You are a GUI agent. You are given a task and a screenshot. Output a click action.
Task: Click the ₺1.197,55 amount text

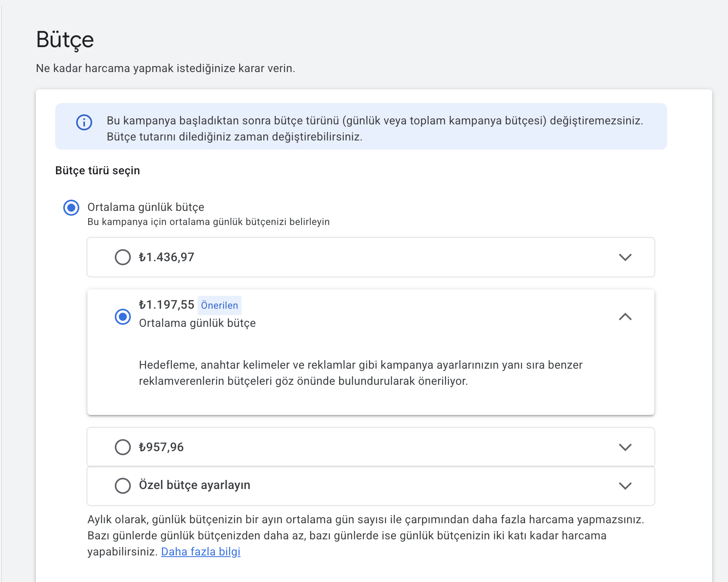[x=166, y=305]
